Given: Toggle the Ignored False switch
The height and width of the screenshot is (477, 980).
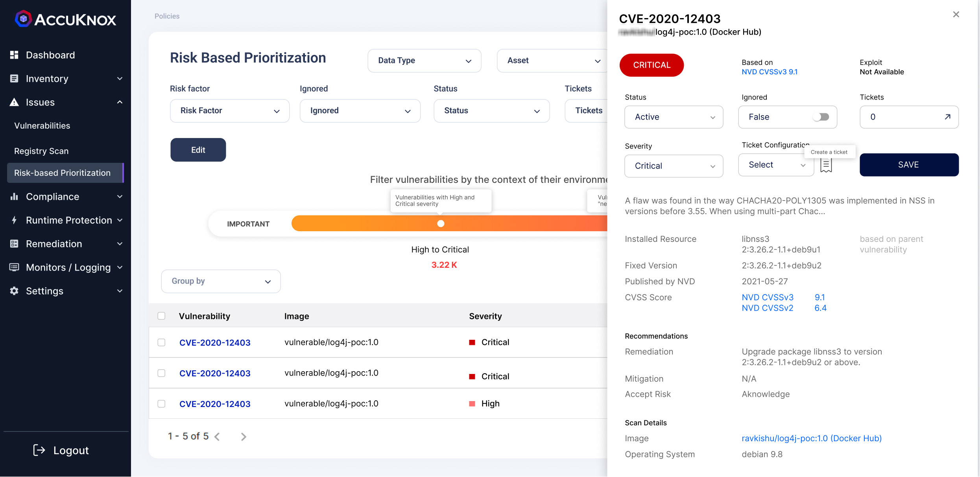Looking at the screenshot, I should [821, 117].
